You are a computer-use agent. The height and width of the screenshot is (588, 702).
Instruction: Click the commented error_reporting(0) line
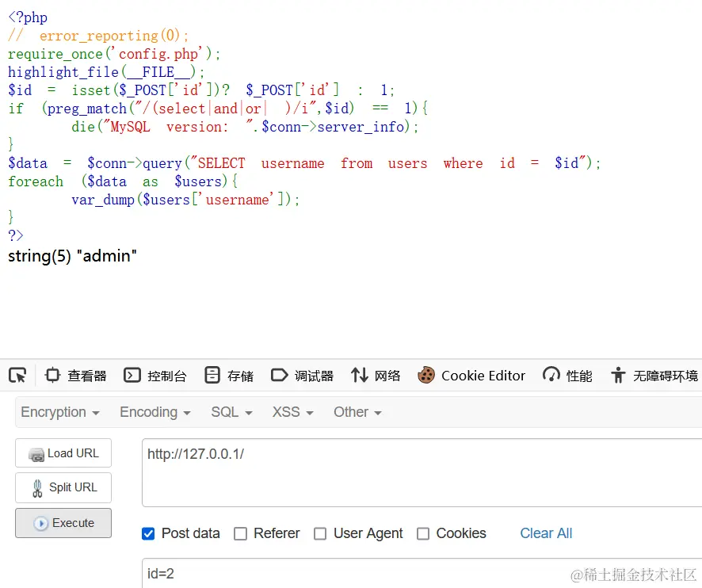(x=98, y=36)
